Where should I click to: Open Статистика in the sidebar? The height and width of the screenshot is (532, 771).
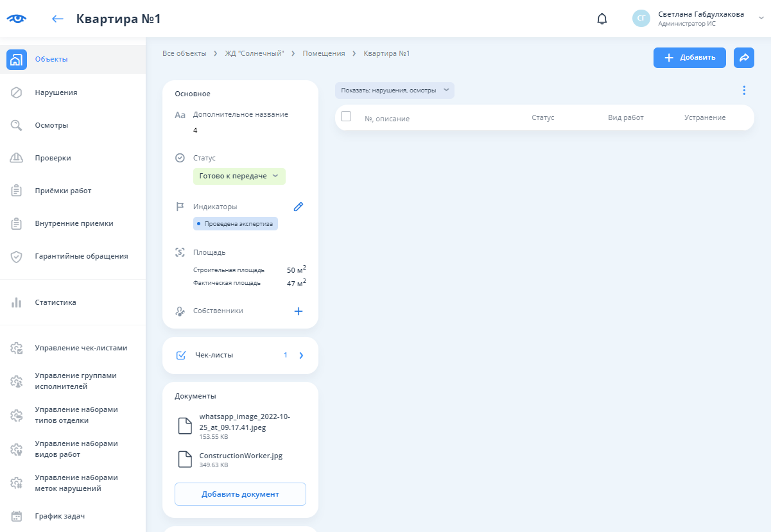point(55,302)
